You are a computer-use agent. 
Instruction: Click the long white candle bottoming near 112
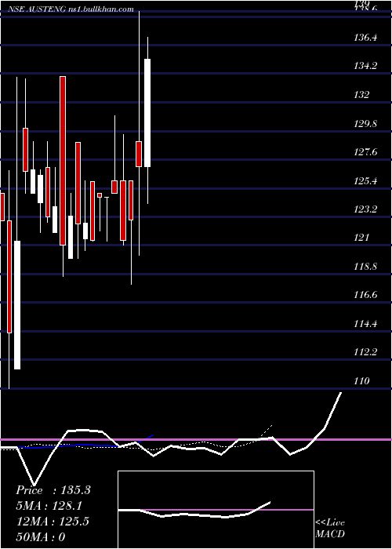coord(17,305)
